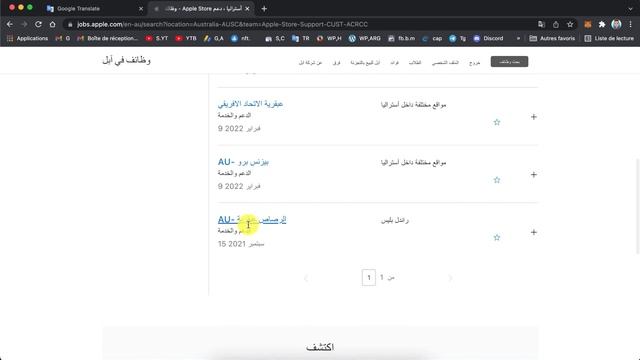Open the underlined AU- job link dated 15 2021 سبتمبر

coord(252,220)
